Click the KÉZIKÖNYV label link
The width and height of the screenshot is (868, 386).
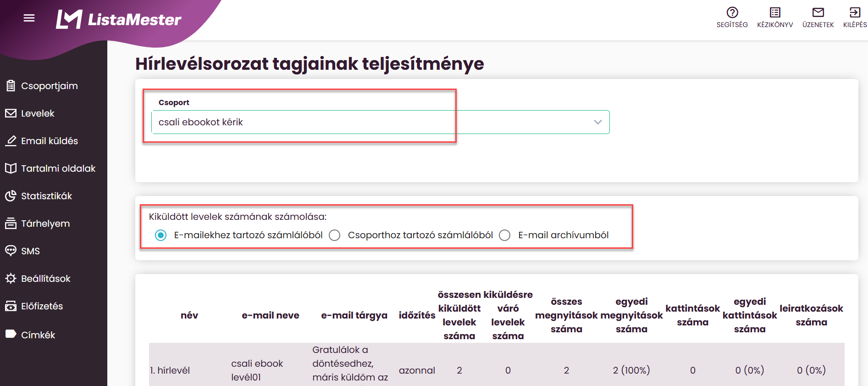[775, 25]
